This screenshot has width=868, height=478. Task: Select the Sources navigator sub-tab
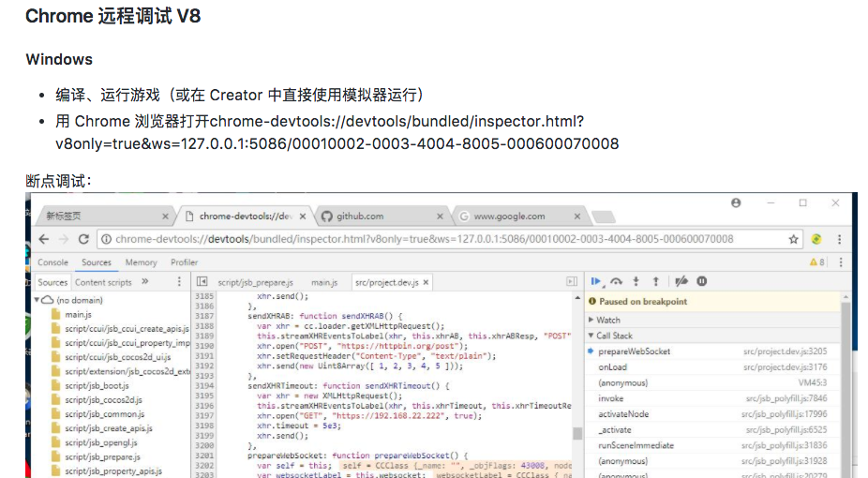[52, 282]
